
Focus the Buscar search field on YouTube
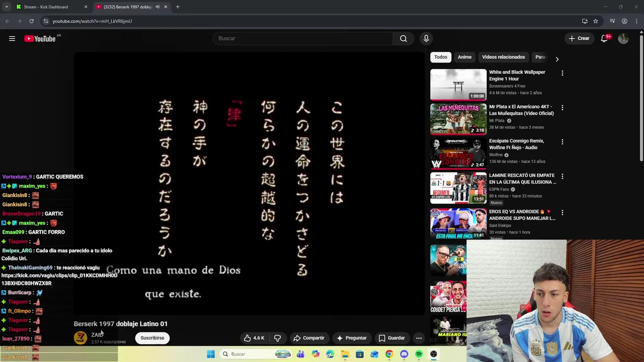tap(303, 38)
